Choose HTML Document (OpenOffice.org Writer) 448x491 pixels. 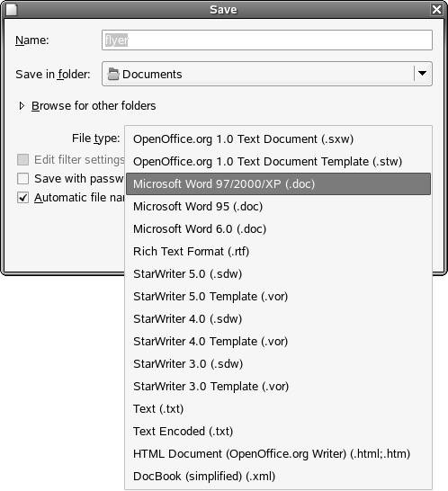278,454
